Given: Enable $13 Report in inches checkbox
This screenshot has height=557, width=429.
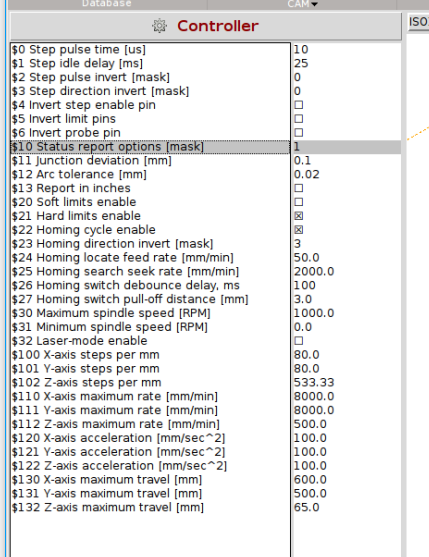Looking at the screenshot, I should tap(299, 188).
